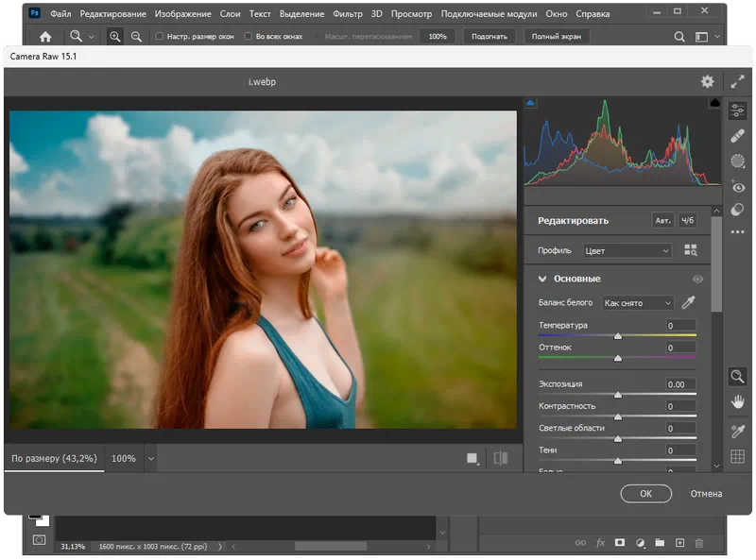Expand status bar info arrow in Photoshop
The height and width of the screenshot is (560, 756).
[220, 547]
